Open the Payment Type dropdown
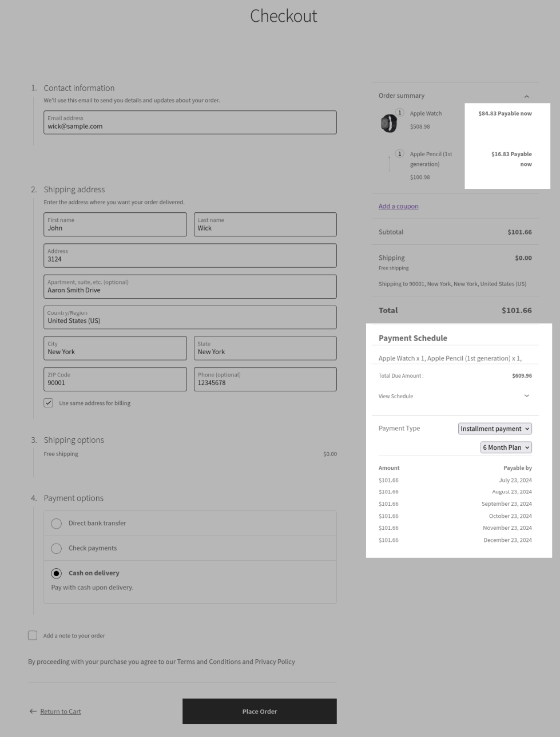Viewport: 560px width, 737px height. pos(495,429)
